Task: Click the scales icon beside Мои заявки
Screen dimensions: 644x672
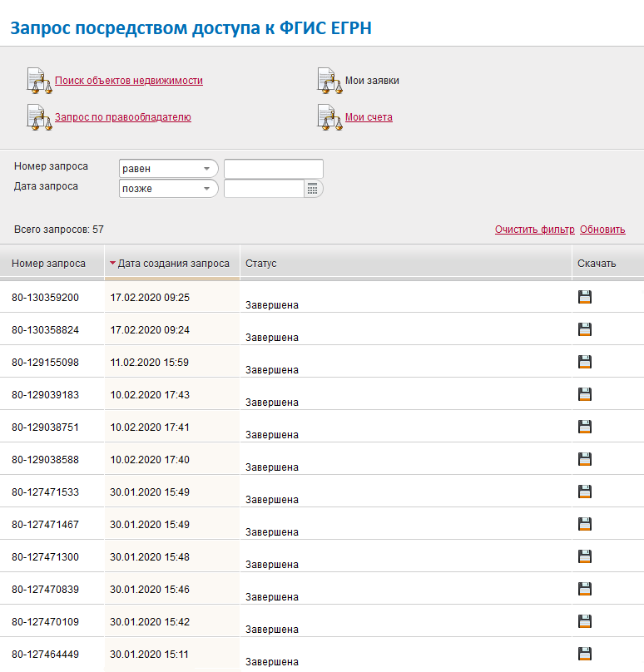Action: pos(329,81)
